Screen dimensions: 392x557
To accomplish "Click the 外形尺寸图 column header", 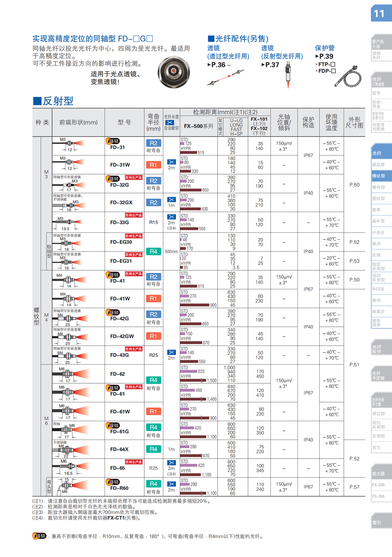I will [354, 123].
